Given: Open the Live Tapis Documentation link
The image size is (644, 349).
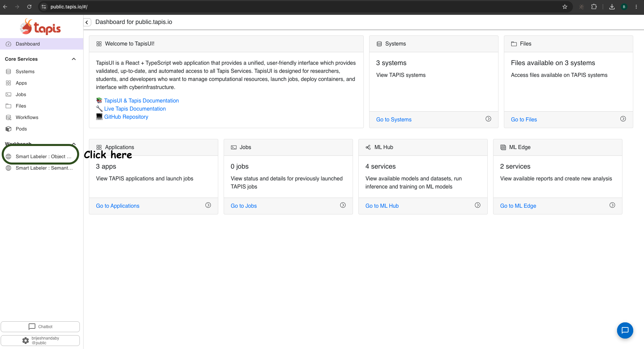Looking at the screenshot, I should 135,109.
